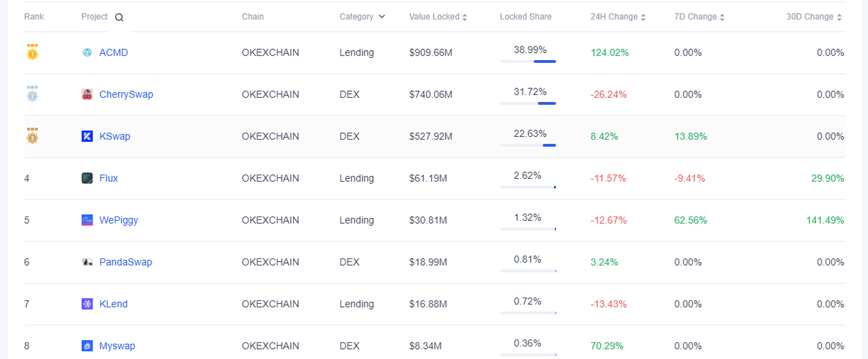Select the $18.99M value locked cell
This screenshot has width=868, height=359.
427,262
